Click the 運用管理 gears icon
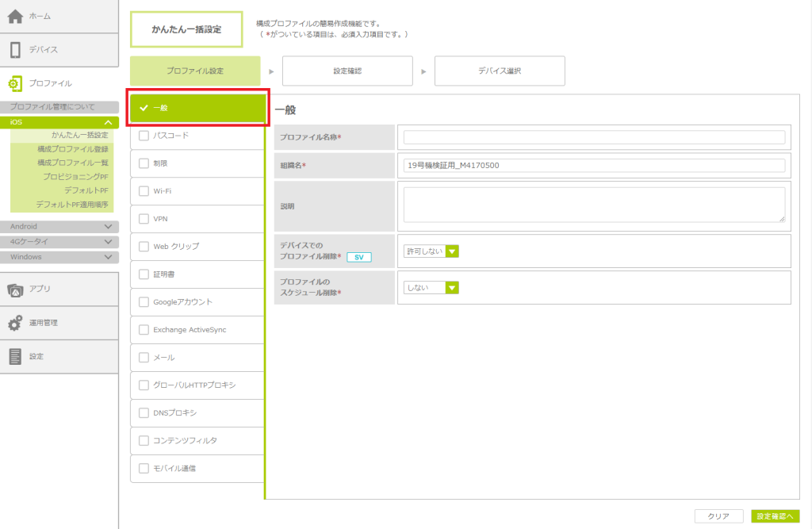 (x=15, y=323)
